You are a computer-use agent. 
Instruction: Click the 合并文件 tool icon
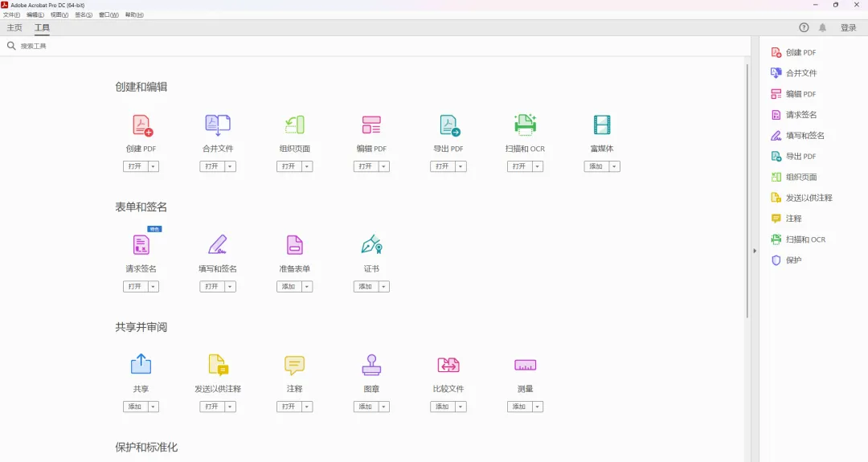click(x=218, y=125)
